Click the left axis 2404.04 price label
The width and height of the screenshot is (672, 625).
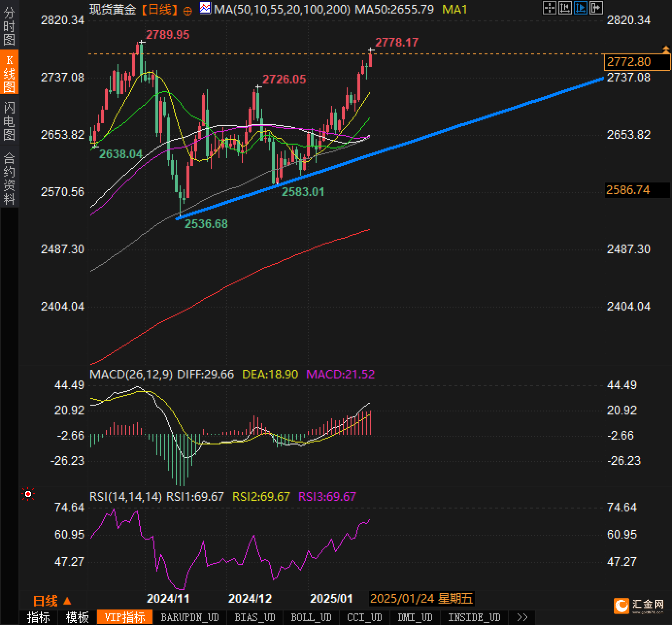coord(63,306)
